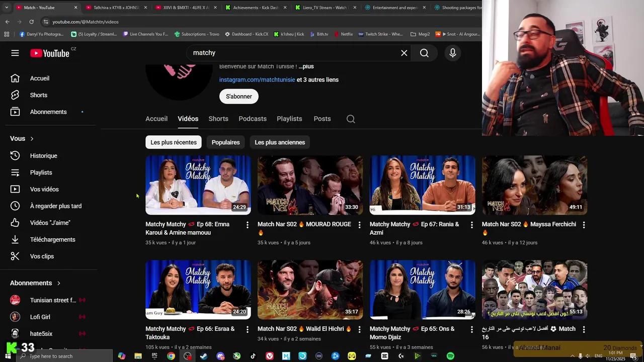Open options menu for Walid El Hichri video
The image size is (644, 362).
click(359, 329)
